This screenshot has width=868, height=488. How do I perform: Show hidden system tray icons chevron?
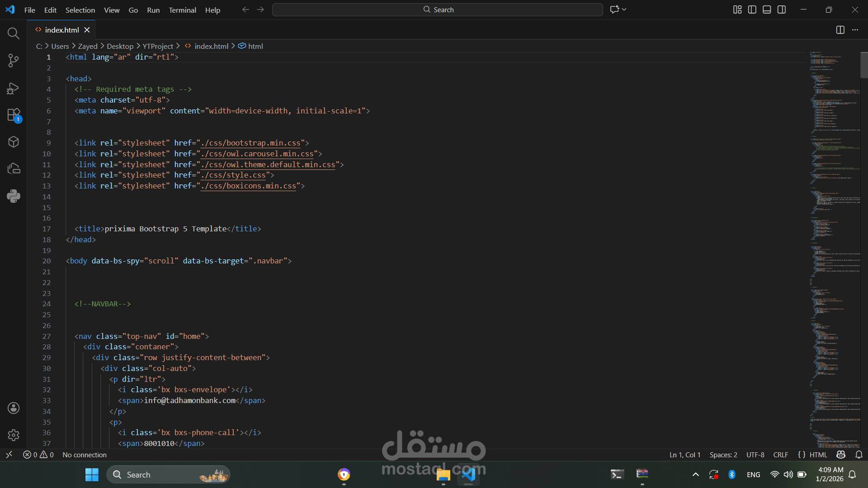pos(696,474)
